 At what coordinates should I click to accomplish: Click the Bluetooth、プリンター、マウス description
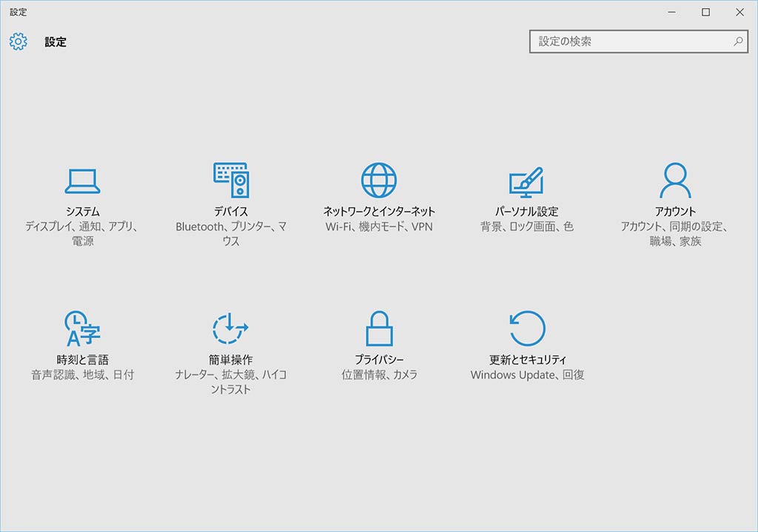tap(231, 233)
